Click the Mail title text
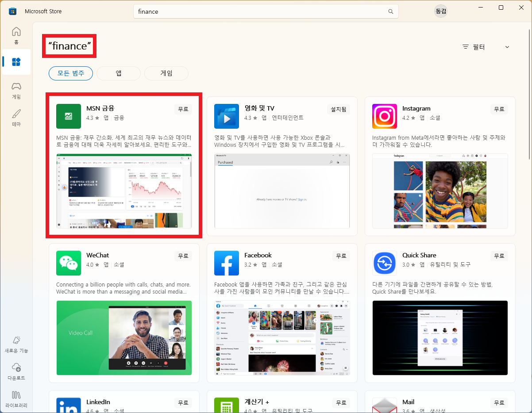The height and width of the screenshot is (413, 532). [x=409, y=402]
